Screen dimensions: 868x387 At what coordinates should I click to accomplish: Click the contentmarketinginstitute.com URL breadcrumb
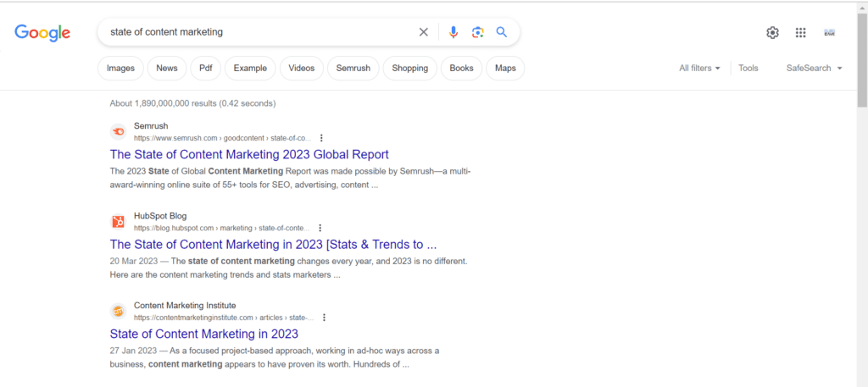tap(224, 318)
